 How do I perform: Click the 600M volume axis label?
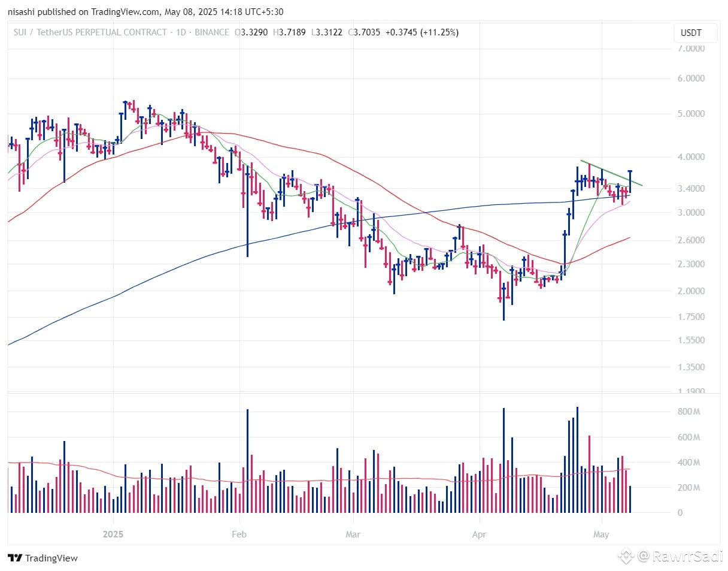(688, 438)
